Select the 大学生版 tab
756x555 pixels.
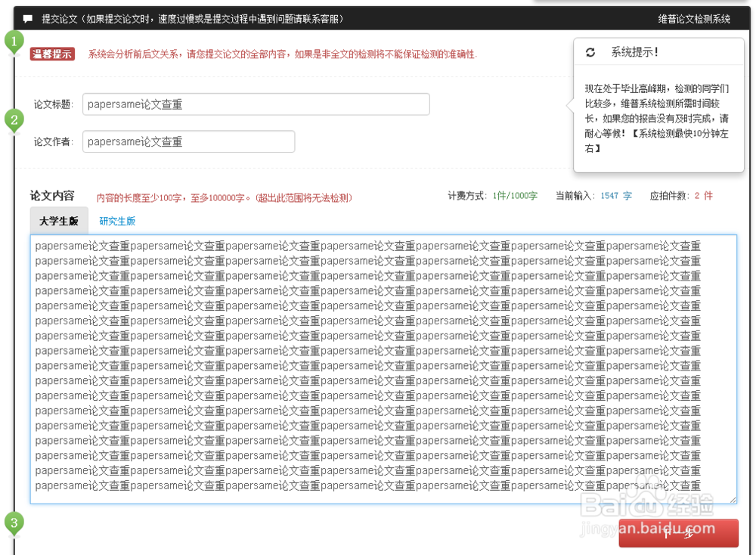click(x=60, y=222)
